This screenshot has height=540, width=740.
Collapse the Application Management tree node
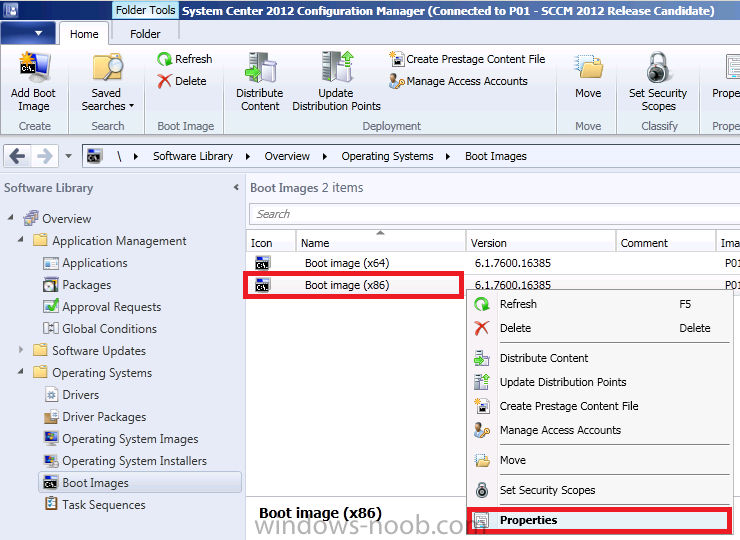click(21, 240)
